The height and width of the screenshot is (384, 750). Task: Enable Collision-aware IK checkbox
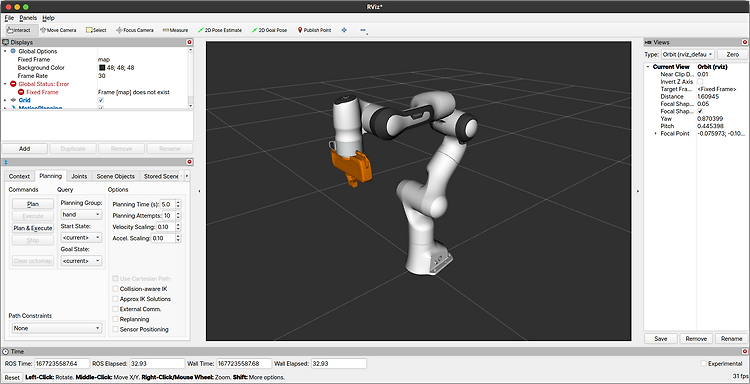tap(115, 289)
